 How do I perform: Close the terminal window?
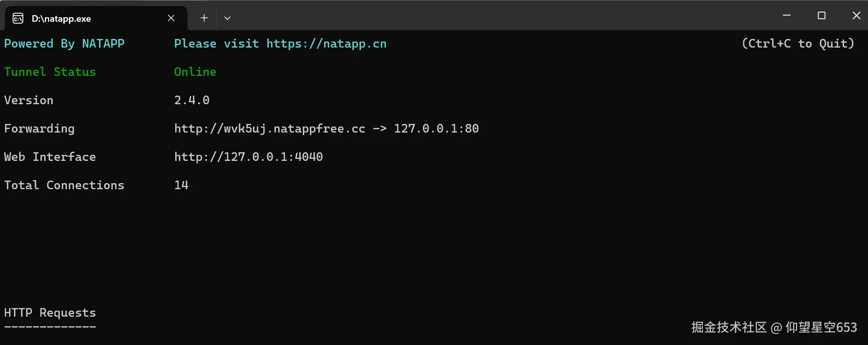click(856, 16)
